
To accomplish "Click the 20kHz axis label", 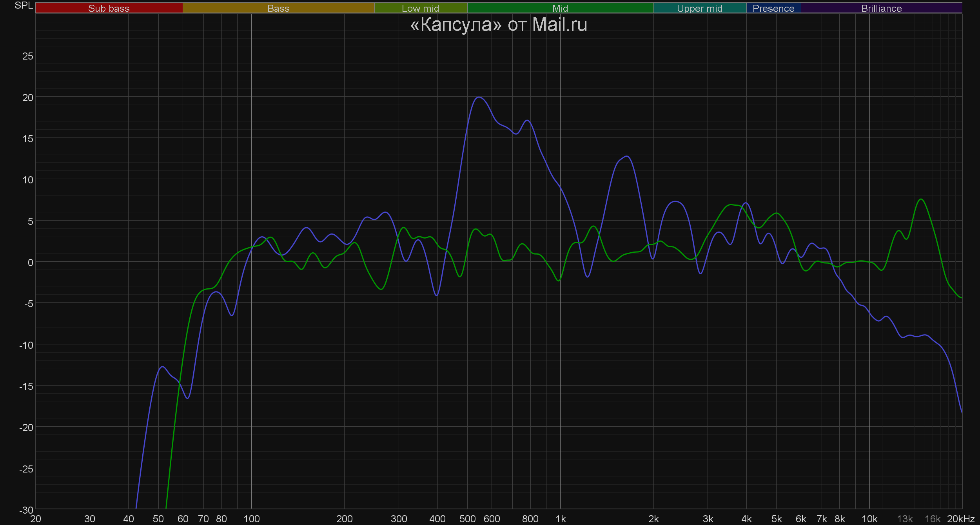I will [x=960, y=519].
